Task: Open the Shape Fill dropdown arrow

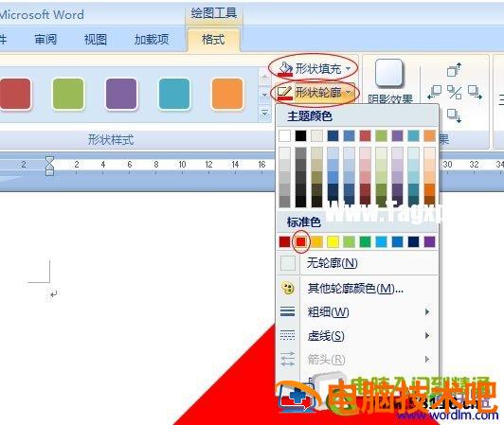Action: [348, 68]
